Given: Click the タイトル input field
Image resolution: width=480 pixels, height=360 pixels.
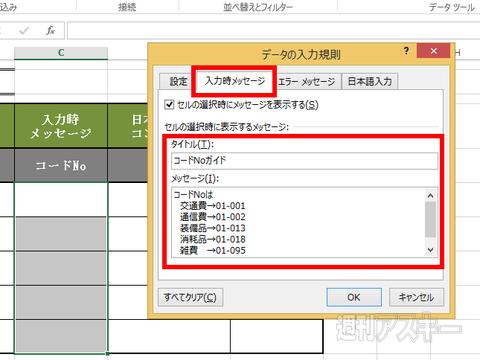Looking at the screenshot, I should [x=304, y=161].
